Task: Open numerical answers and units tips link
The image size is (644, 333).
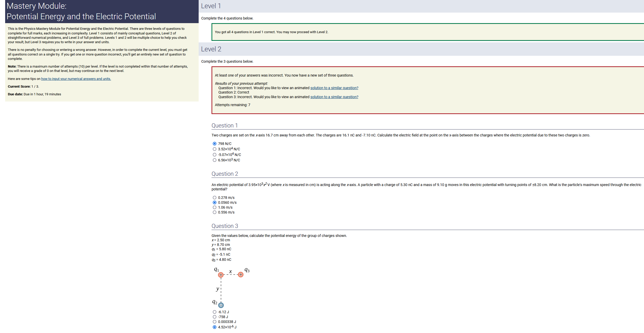Action: pyautogui.click(x=76, y=79)
